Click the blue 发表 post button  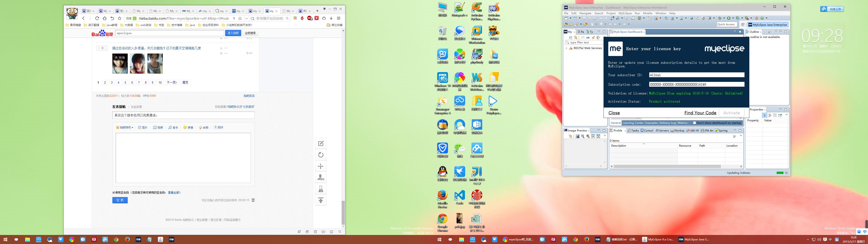coord(120,200)
